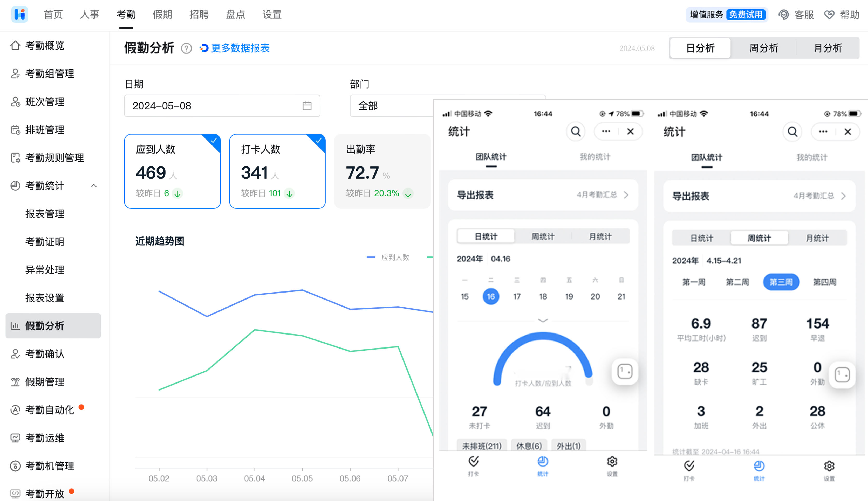Click the 帮助 heart icon
Viewport: 868px width, 501px height.
pos(829,15)
